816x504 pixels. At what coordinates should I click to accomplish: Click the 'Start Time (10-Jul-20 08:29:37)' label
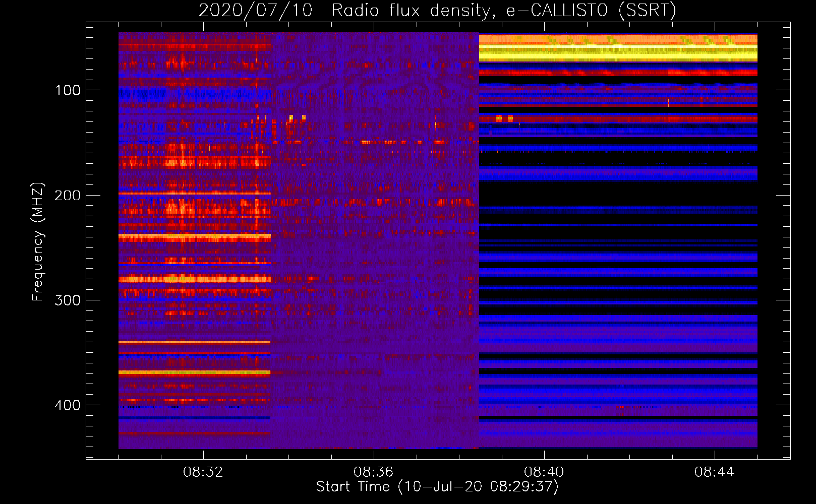point(437,487)
